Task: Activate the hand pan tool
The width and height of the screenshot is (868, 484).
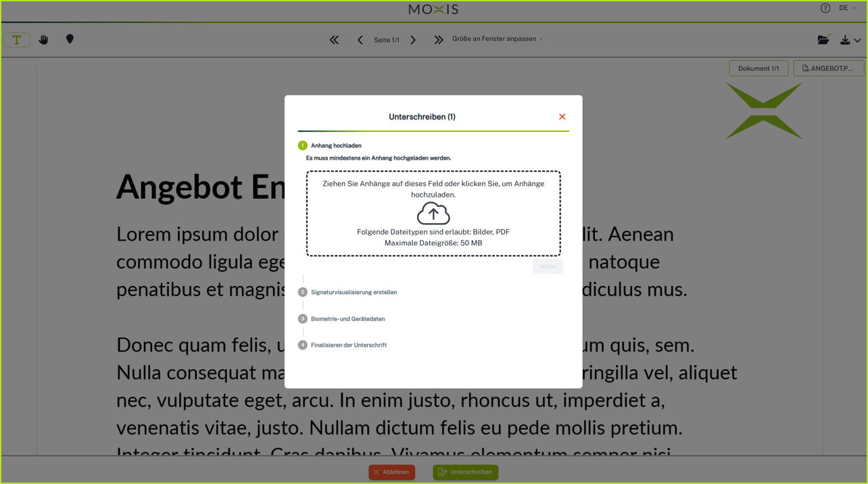Action: [43, 39]
